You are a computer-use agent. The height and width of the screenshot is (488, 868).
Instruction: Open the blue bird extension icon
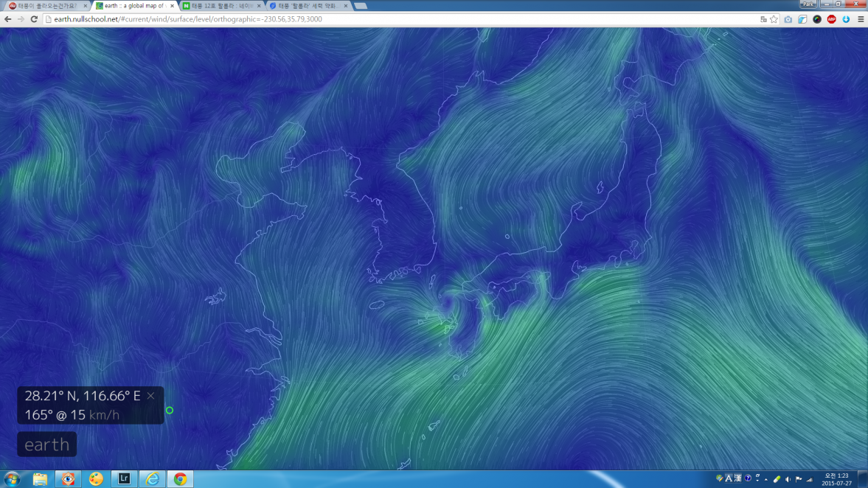coord(802,19)
